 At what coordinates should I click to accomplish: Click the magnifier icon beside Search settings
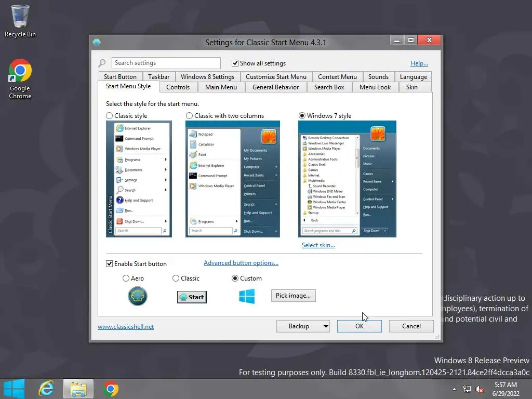tap(102, 63)
